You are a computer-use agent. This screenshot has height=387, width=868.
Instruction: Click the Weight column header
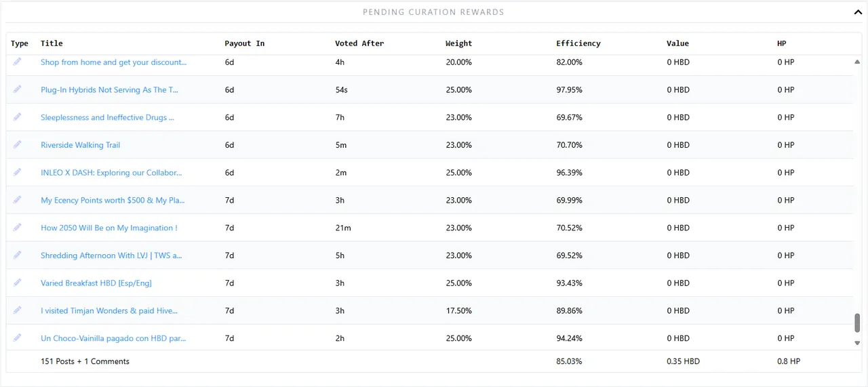click(x=459, y=43)
